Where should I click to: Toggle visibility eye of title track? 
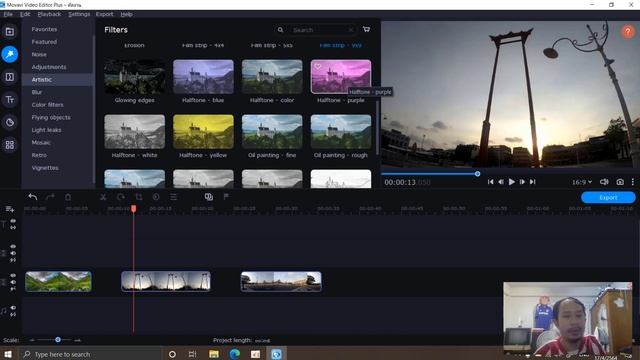13,221
